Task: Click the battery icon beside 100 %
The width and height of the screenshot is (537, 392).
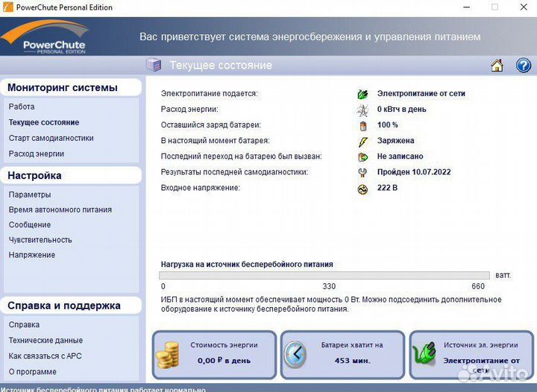Action: coord(363,125)
